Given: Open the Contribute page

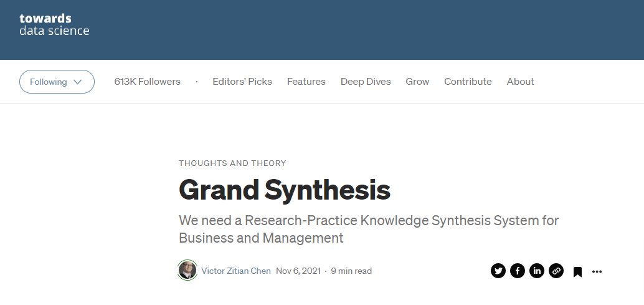Looking at the screenshot, I should click(468, 82).
